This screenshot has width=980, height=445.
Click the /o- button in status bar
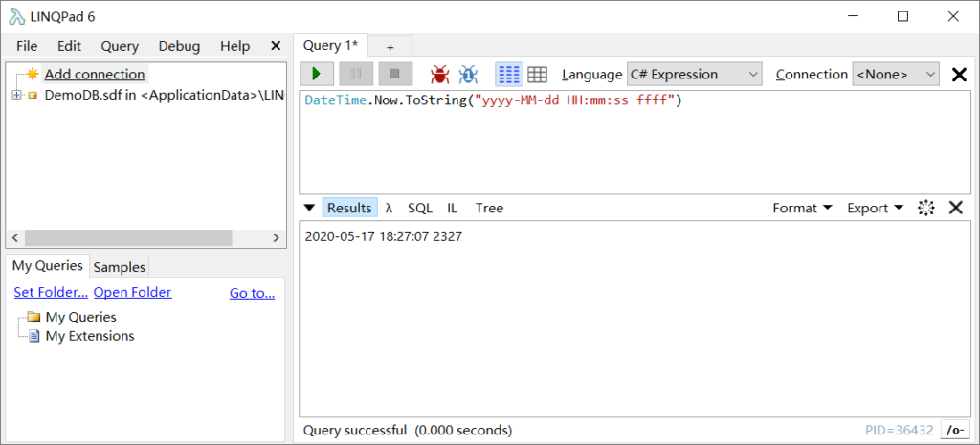[x=954, y=430]
